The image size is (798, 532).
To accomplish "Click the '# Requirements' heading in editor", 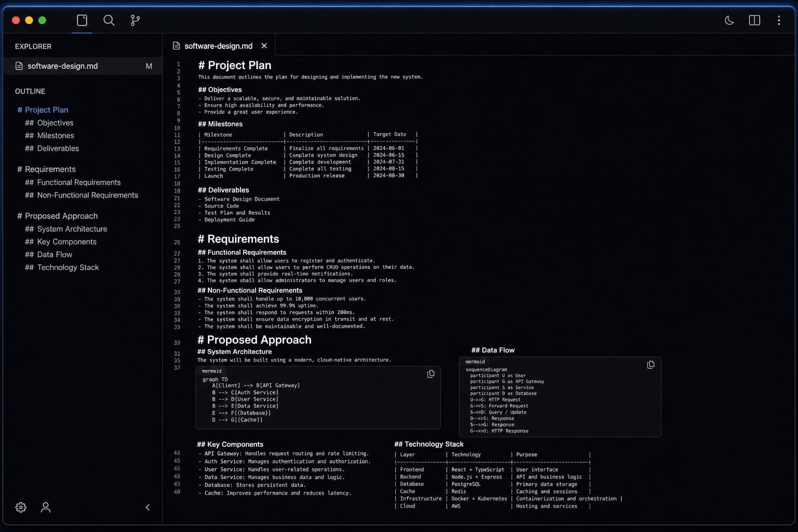I will point(238,239).
